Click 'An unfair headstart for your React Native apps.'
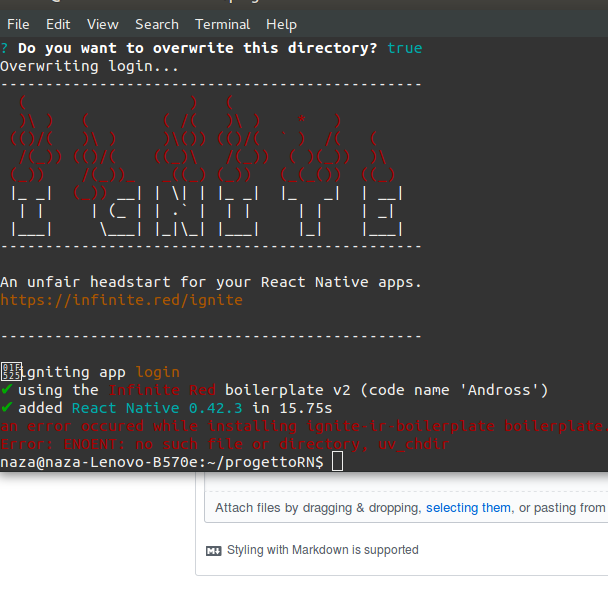608x607 pixels. [211, 282]
